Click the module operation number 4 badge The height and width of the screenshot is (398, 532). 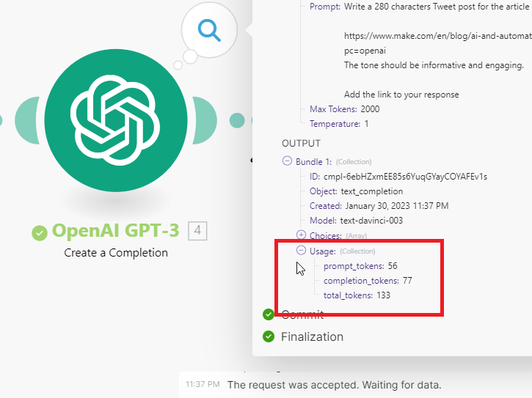click(197, 231)
